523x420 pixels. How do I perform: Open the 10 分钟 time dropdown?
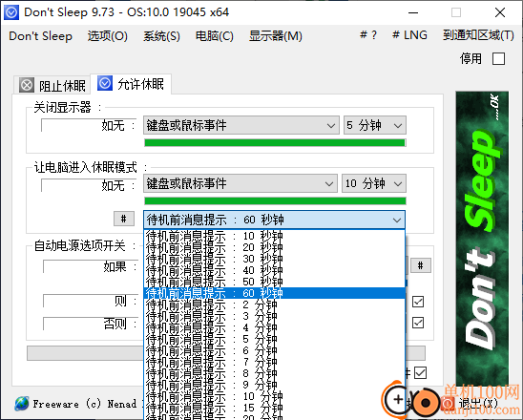click(x=374, y=183)
